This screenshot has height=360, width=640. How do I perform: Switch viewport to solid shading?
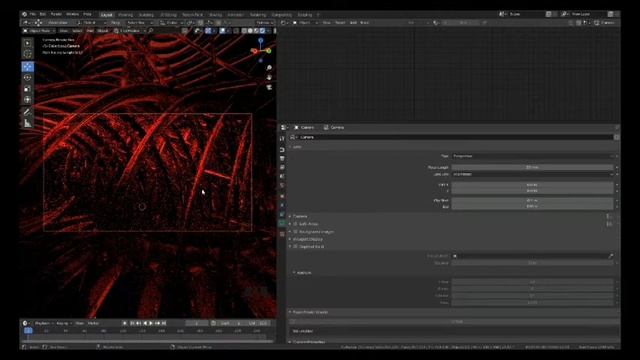point(250,31)
